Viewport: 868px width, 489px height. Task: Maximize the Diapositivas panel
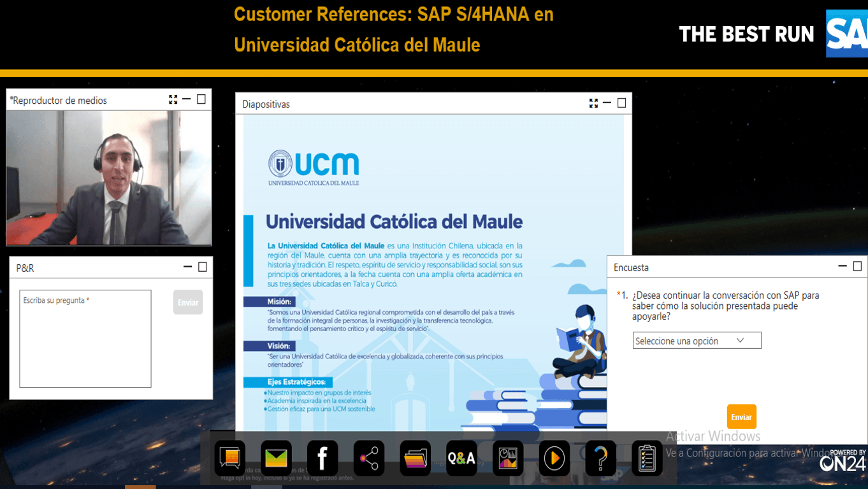622,103
